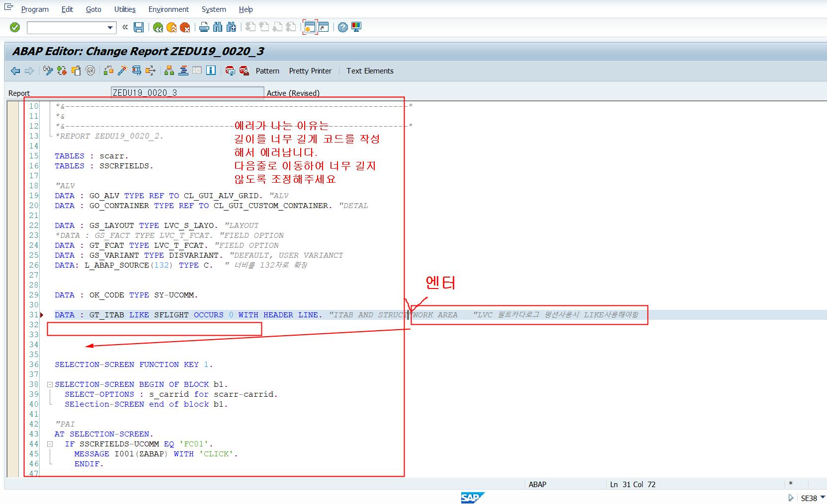Click the green Back icon in the system toolbar
The height and width of the screenshot is (504, 827).
[158, 27]
